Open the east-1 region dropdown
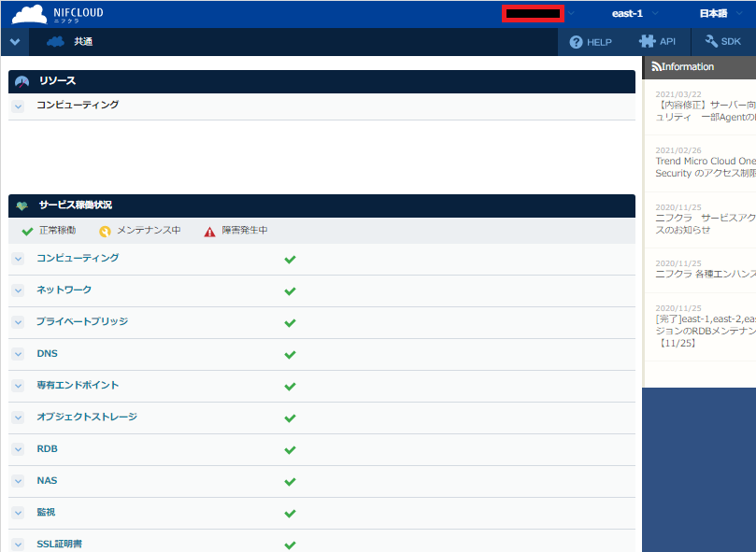The width and height of the screenshot is (756, 552). point(635,14)
